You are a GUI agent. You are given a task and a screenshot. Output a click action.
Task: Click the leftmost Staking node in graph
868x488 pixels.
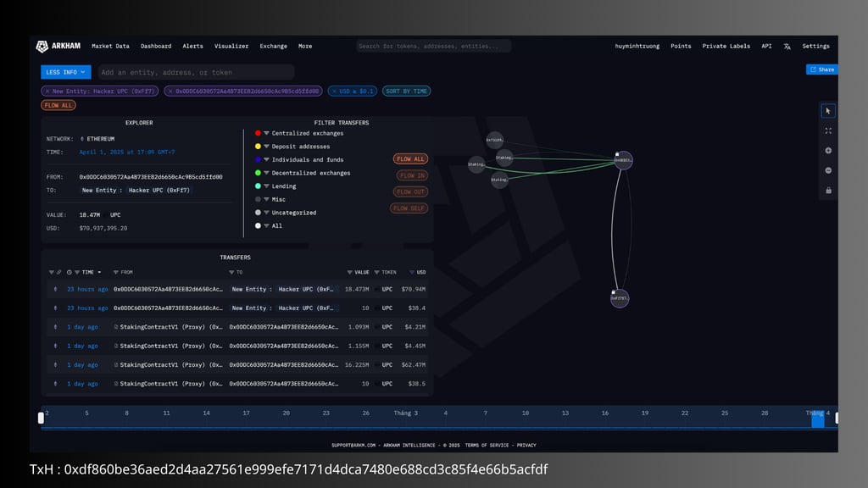point(476,164)
